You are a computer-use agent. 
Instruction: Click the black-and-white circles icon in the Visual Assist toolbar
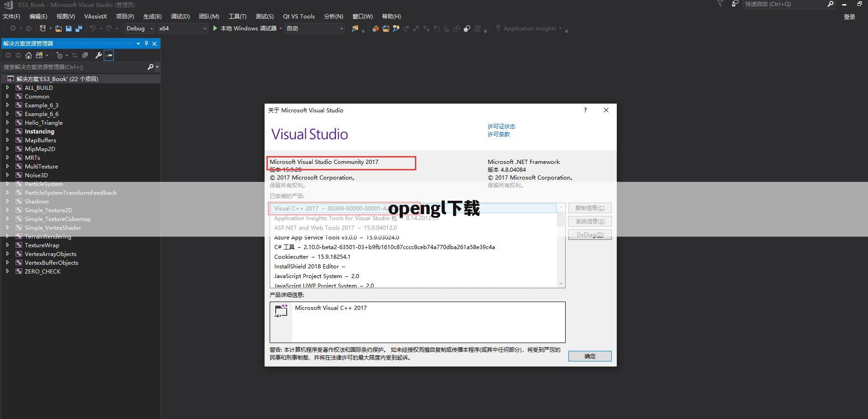click(x=467, y=29)
